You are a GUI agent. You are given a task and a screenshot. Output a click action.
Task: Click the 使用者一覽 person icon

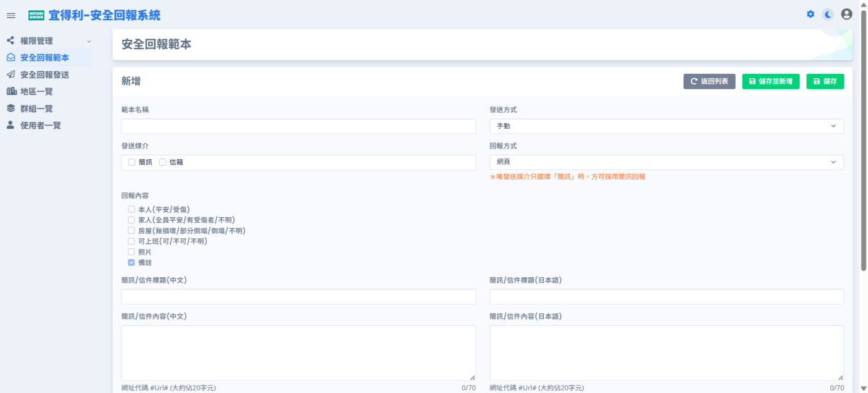(x=11, y=125)
